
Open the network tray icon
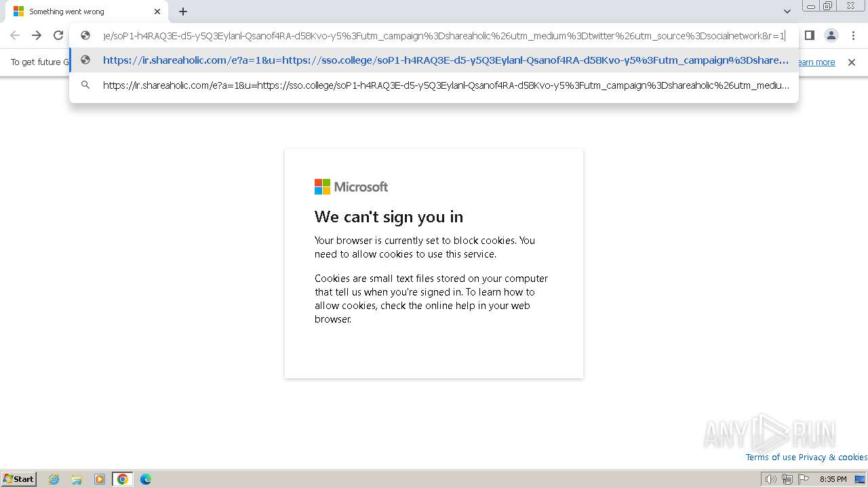(787, 479)
